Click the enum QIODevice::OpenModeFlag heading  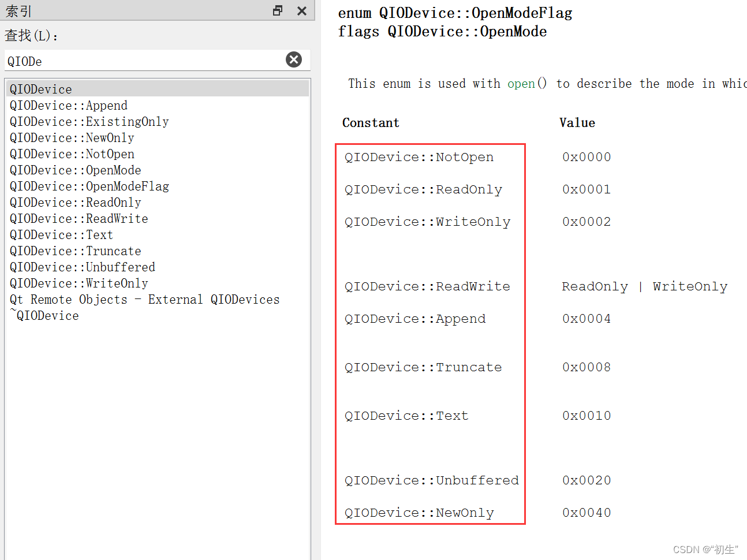pyautogui.click(x=455, y=13)
